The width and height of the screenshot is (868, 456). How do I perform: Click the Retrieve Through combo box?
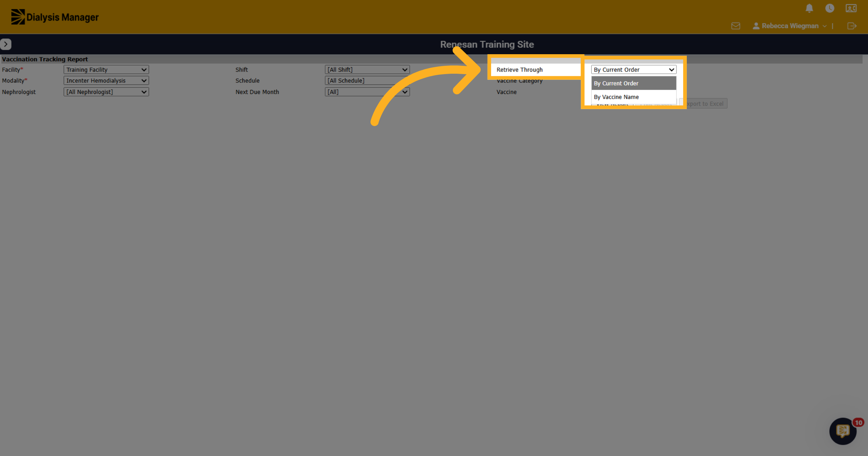(634, 70)
